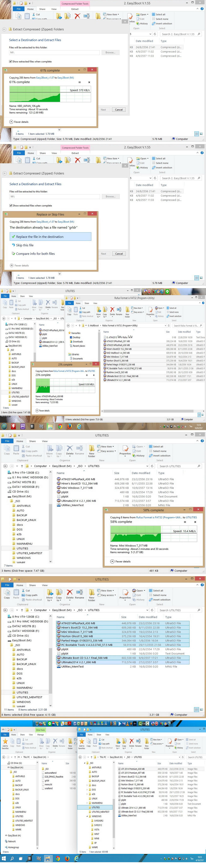Click the 61% complete transfer speed graph

(50, 94)
